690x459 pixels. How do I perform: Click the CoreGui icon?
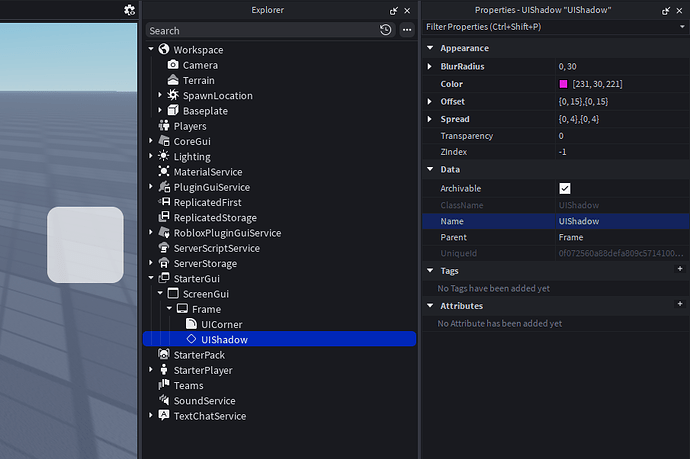(164, 141)
